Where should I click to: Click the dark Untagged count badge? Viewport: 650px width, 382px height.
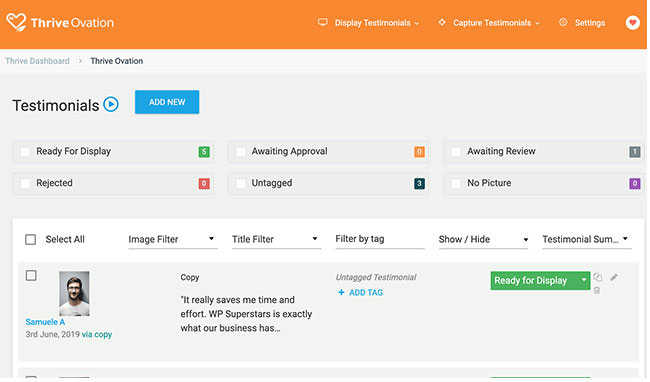(x=419, y=183)
